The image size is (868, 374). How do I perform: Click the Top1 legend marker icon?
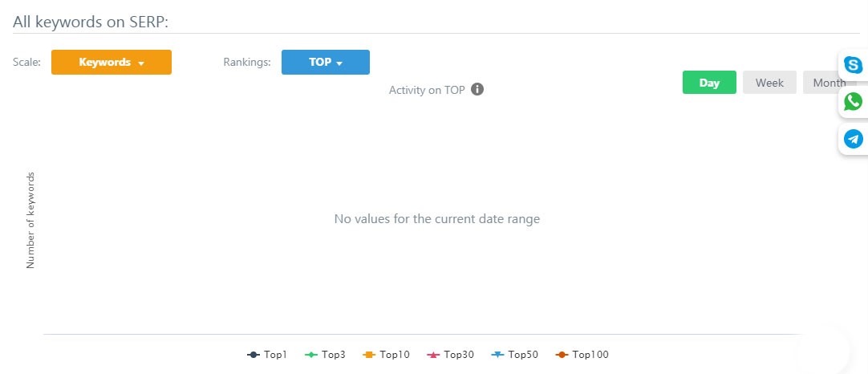(254, 355)
